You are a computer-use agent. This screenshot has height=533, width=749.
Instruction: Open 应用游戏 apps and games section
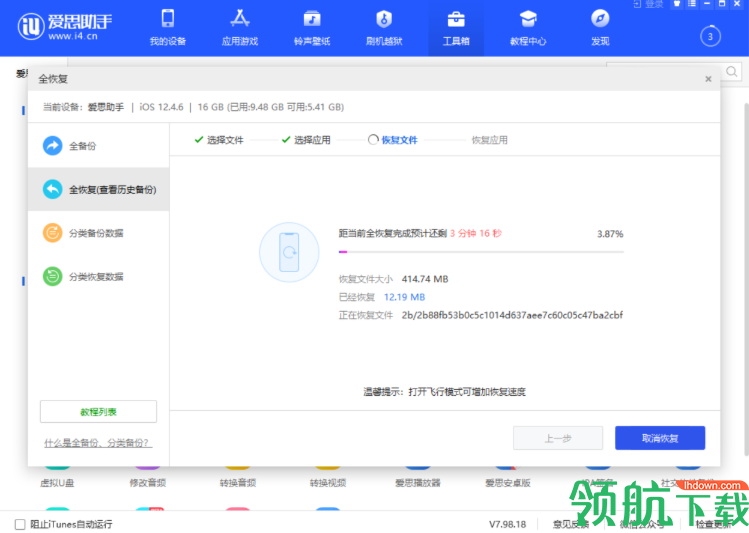pyautogui.click(x=240, y=28)
